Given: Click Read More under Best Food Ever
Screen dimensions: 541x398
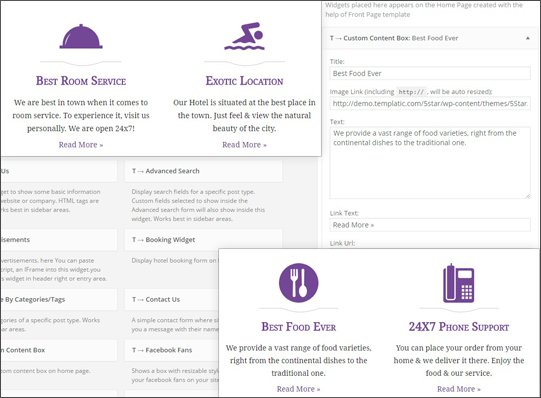Looking at the screenshot, I should tap(298, 389).
